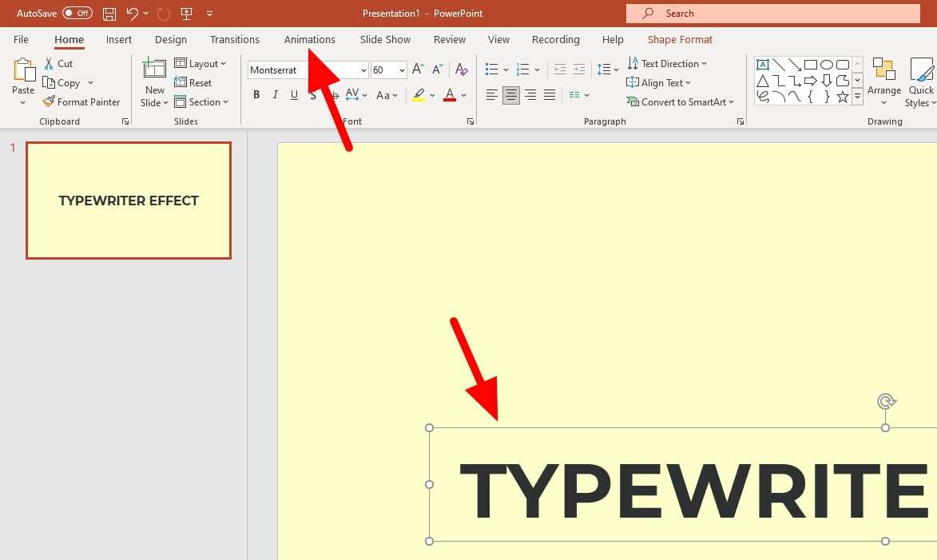Justify the paragraph text

tap(549, 94)
